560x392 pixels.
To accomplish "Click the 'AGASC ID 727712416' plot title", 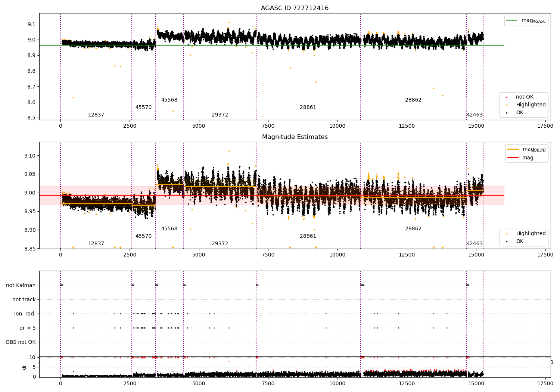I will click(x=295, y=8).
